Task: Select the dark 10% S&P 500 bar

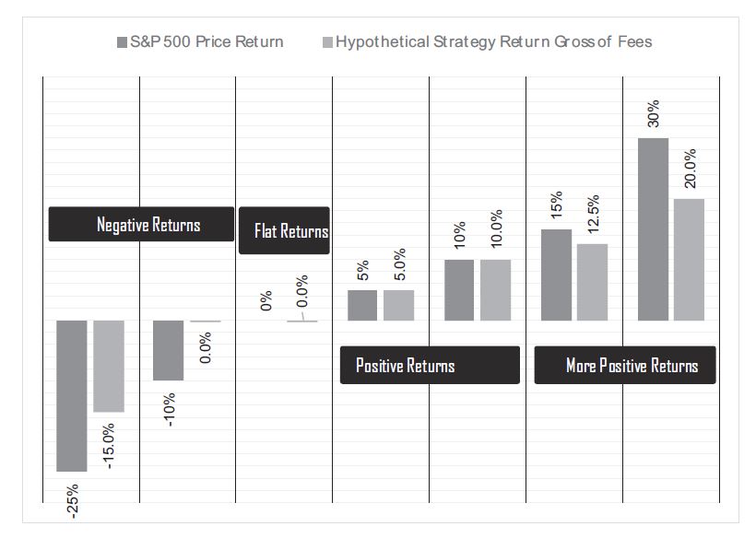Action: [459, 290]
